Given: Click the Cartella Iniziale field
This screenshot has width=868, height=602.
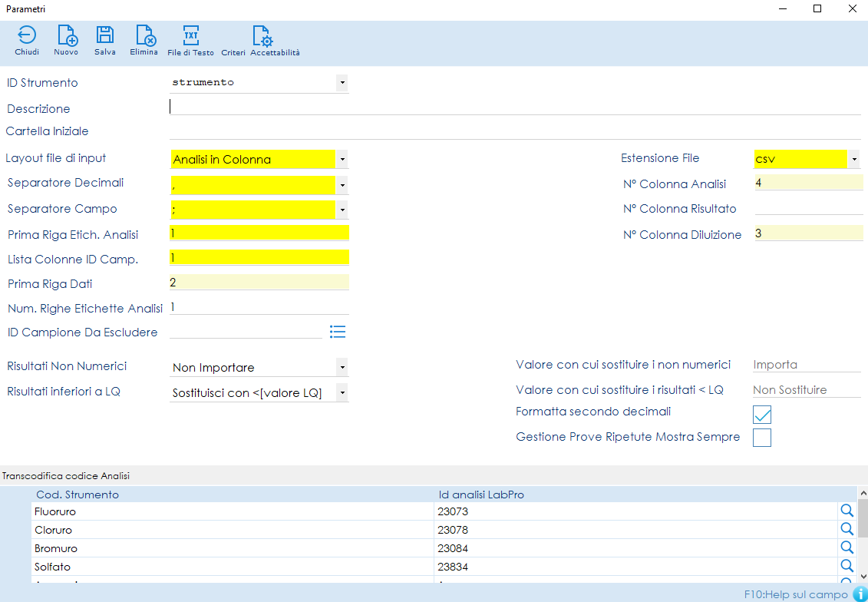Looking at the screenshot, I should click(515, 131).
